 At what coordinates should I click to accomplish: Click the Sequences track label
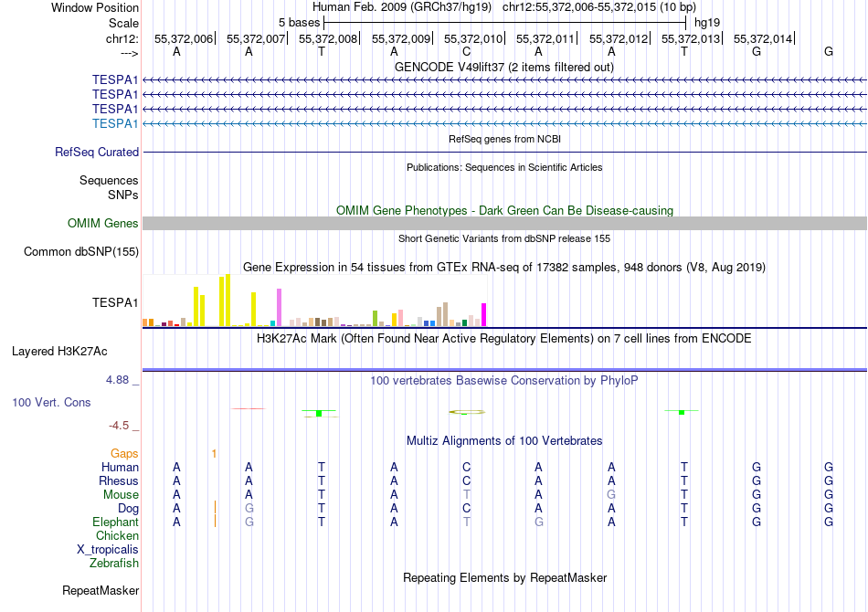(x=109, y=180)
